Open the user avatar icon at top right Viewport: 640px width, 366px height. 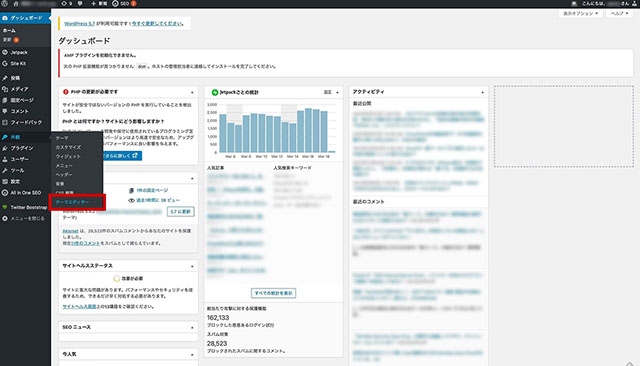635,3
